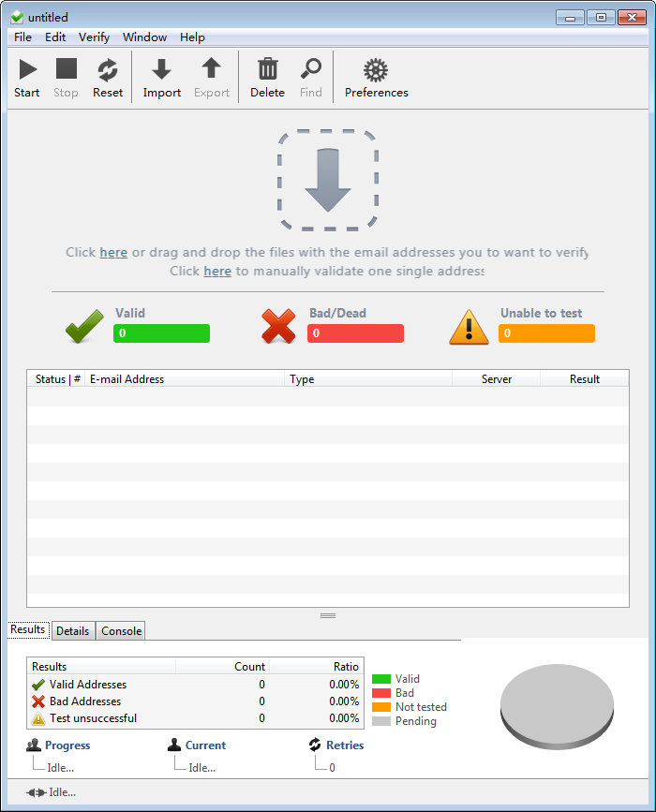Sort by the Server column header
The image size is (656, 812).
pyautogui.click(x=497, y=379)
